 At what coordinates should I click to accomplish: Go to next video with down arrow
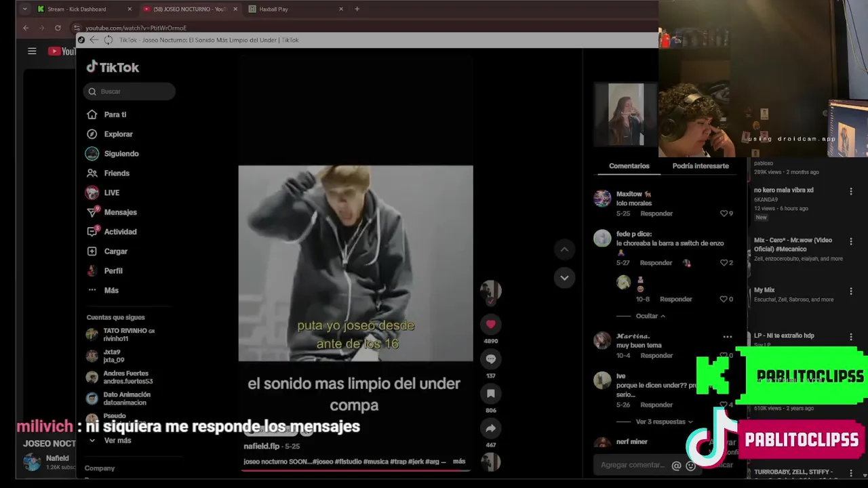coord(564,278)
